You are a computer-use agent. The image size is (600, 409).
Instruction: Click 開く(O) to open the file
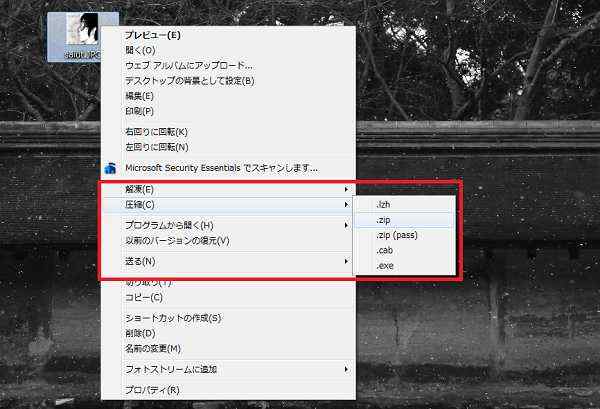pyautogui.click(x=140, y=50)
